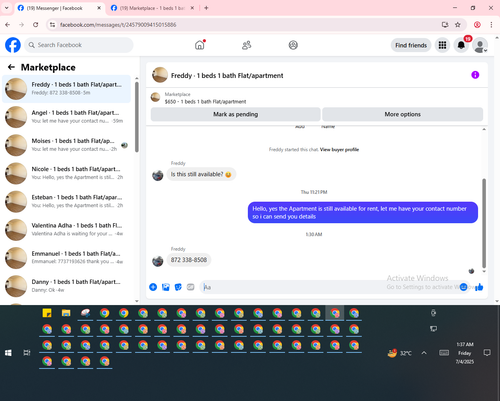Viewport: 500px width, 401px height.
Task: Open site information icon in address bar
Action: click(52, 25)
